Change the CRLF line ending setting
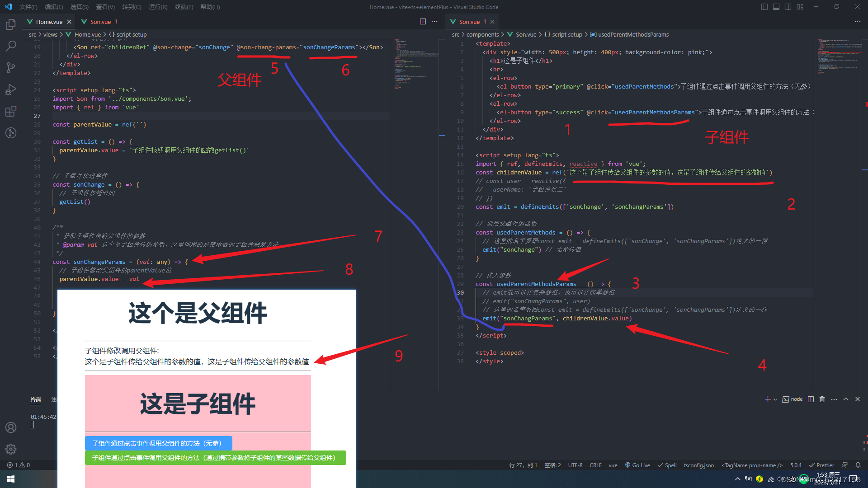868x488 pixels. [595, 465]
